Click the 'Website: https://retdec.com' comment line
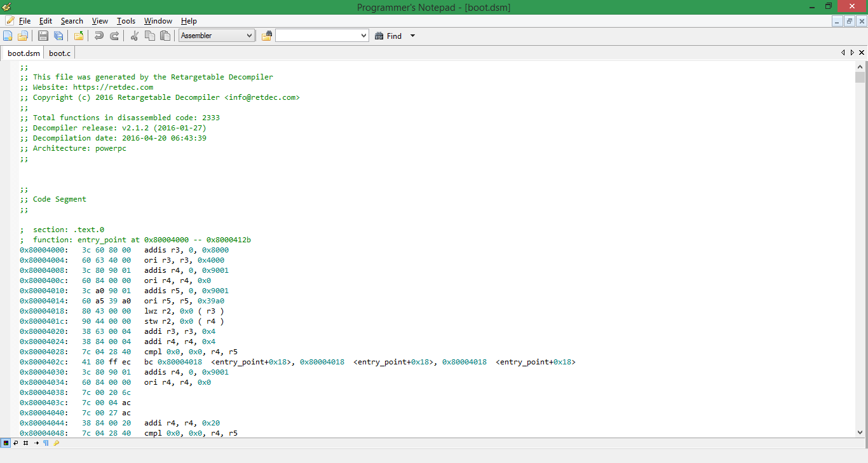 [86, 87]
